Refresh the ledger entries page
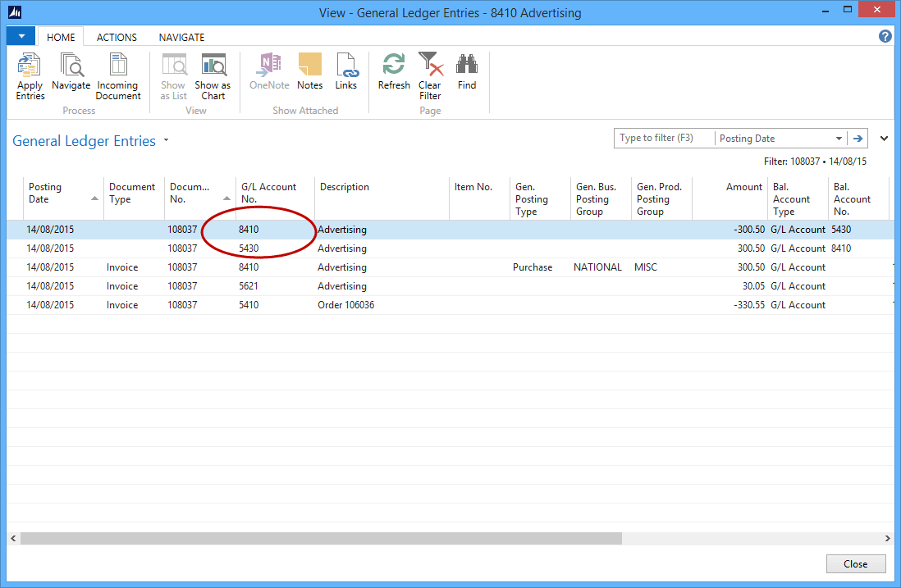 394,72
